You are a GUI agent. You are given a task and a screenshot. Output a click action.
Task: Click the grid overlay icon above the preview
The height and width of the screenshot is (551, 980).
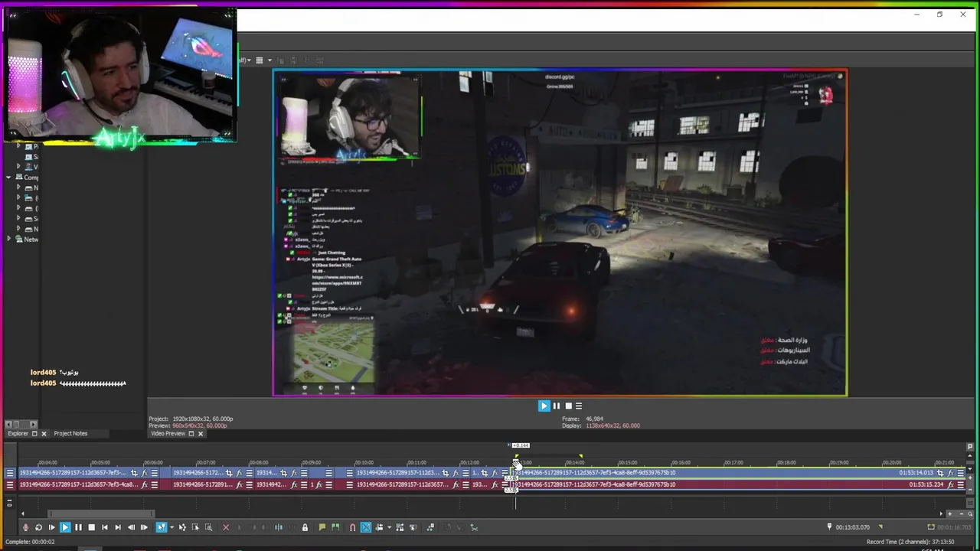pyautogui.click(x=260, y=60)
